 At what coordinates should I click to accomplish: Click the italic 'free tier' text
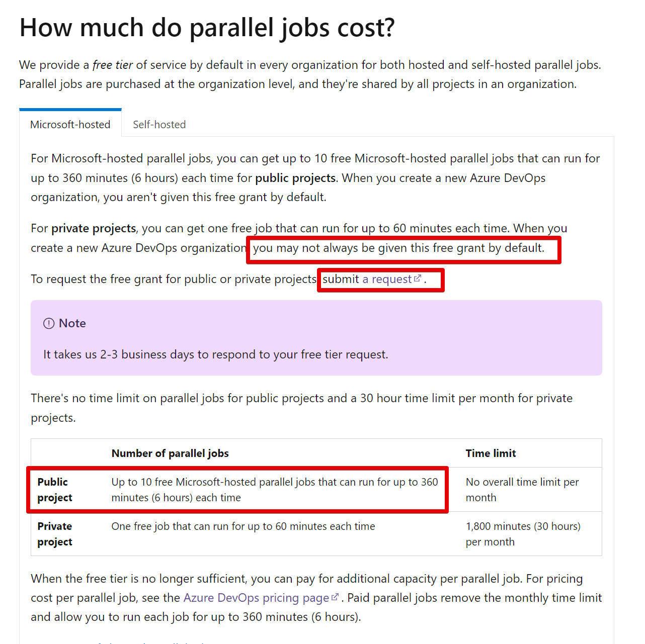[113, 65]
